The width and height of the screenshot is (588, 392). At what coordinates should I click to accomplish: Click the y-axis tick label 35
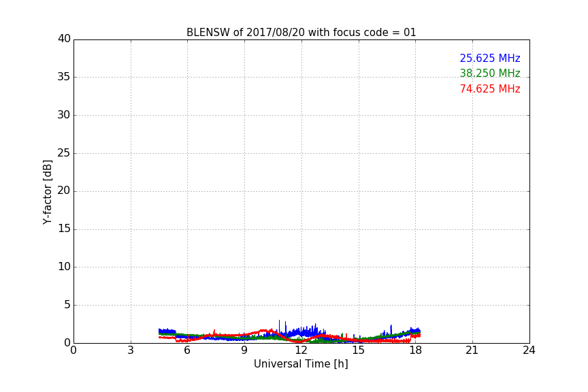click(64, 77)
